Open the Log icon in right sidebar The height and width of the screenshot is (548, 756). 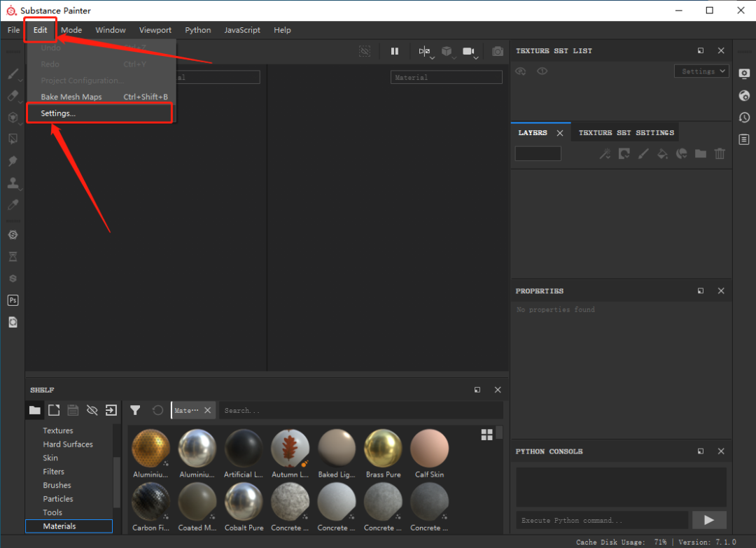[x=744, y=139]
